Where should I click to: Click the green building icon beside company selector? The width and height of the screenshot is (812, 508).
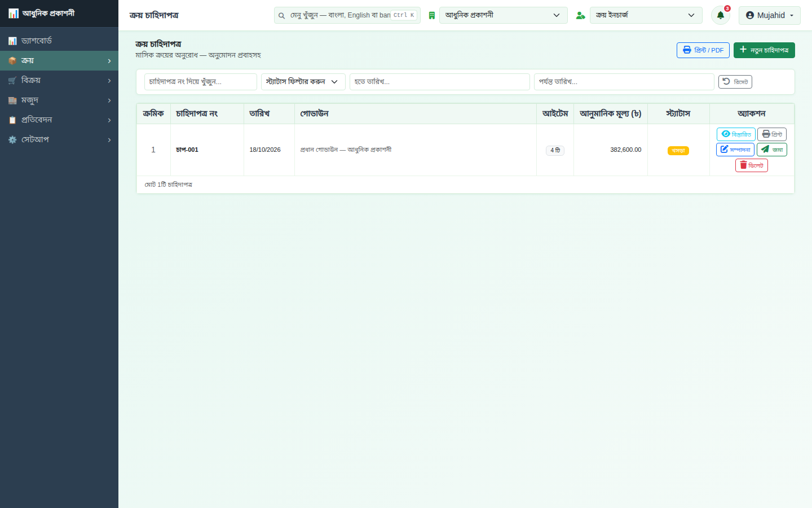pyautogui.click(x=432, y=16)
